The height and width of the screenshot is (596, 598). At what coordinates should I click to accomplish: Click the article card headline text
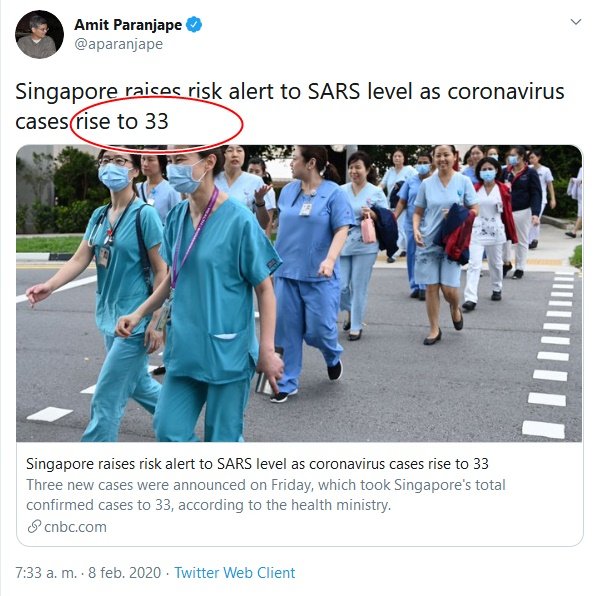point(257,464)
